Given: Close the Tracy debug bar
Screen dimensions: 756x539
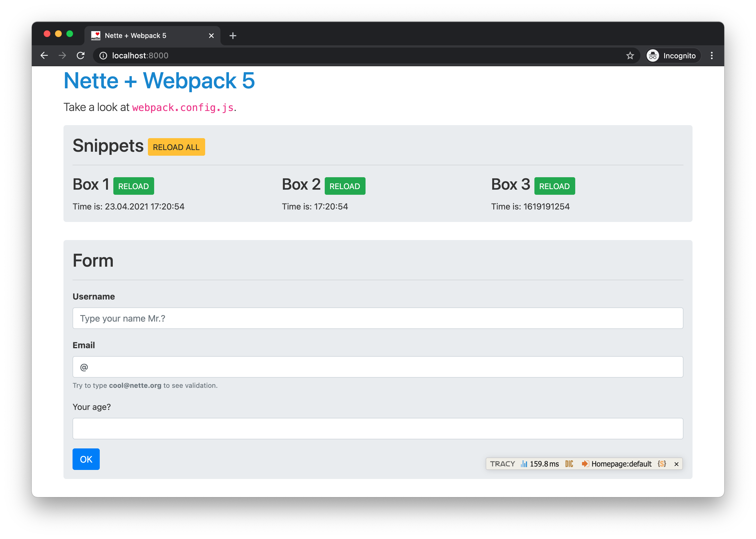Looking at the screenshot, I should pyautogui.click(x=676, y=464).
